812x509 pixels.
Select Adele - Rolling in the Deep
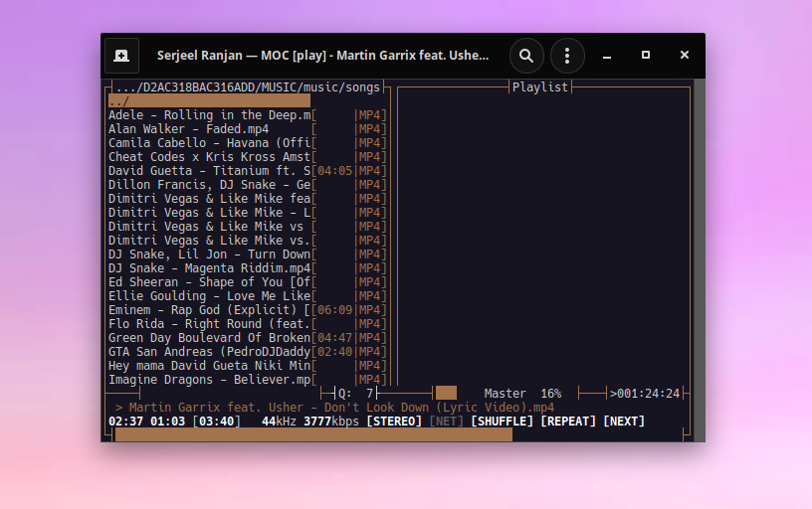209,115
